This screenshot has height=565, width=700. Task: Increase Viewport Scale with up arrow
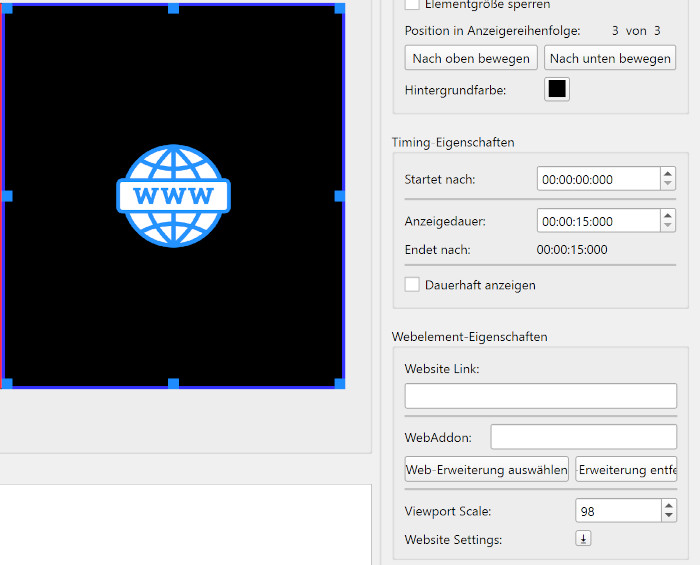(x=669, y=505)
